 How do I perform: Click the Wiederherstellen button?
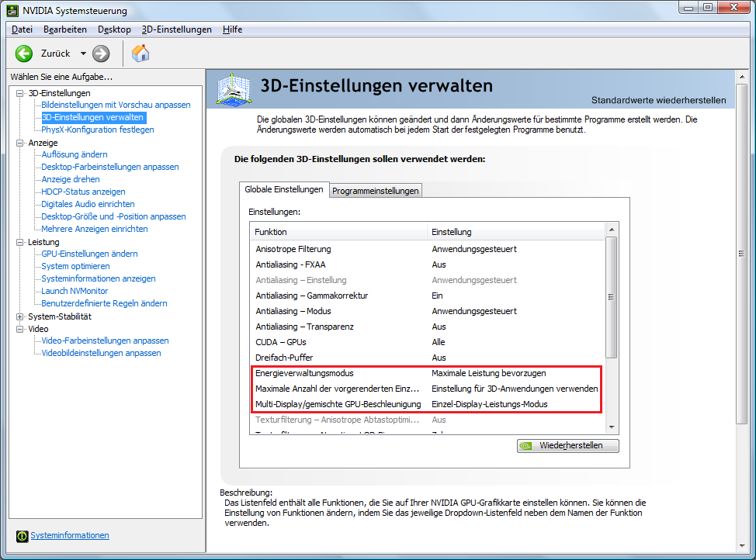[568, 446]
